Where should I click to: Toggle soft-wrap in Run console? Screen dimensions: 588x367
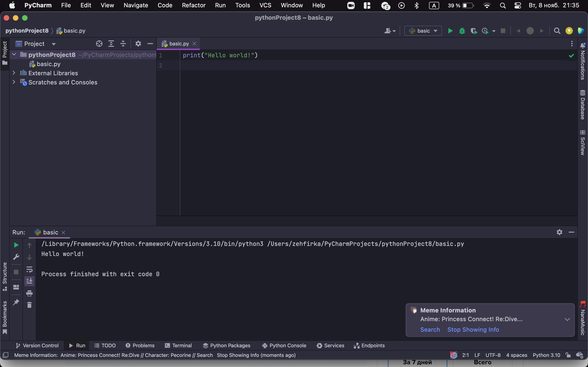(29, 270)
